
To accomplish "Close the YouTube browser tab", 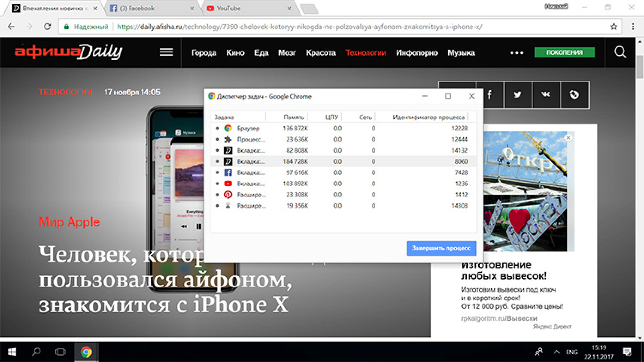I will coord(289,8).
